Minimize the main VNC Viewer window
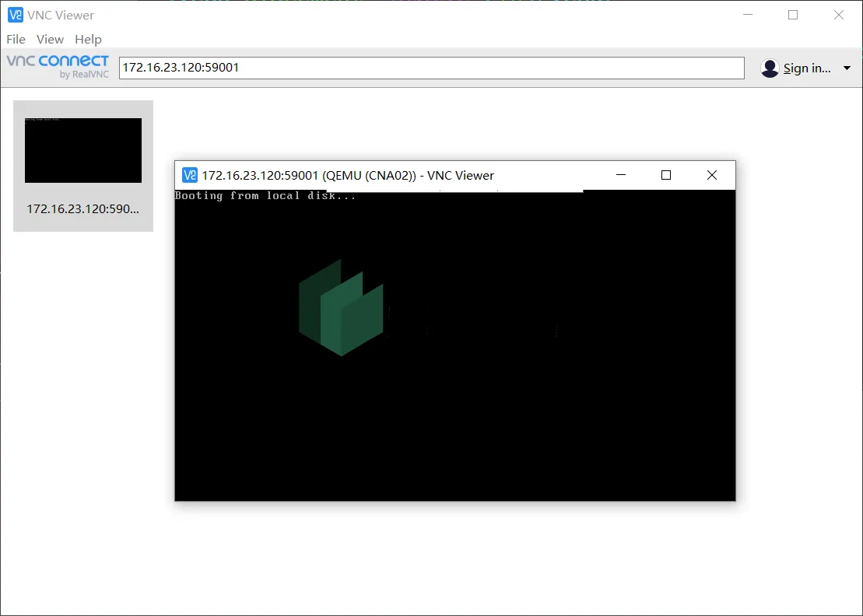This screenshot has height=616, width=863. click(x=747, y=15)
